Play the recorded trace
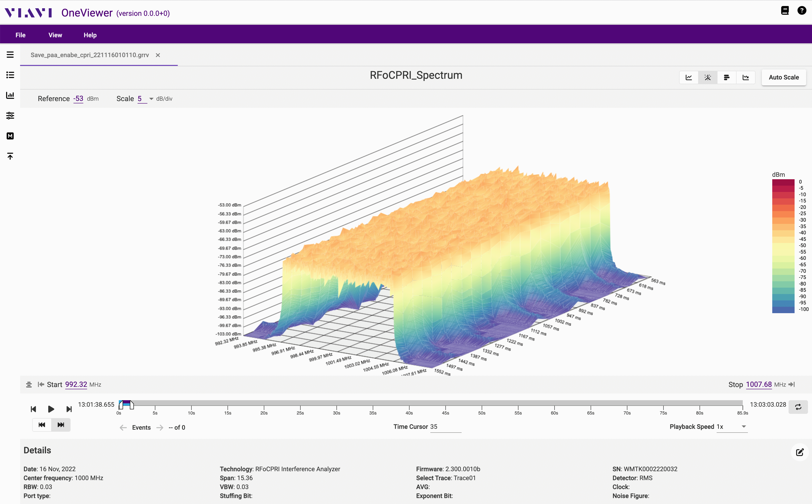The height and width of the screenshot is (504, 812). click(51, 409)
